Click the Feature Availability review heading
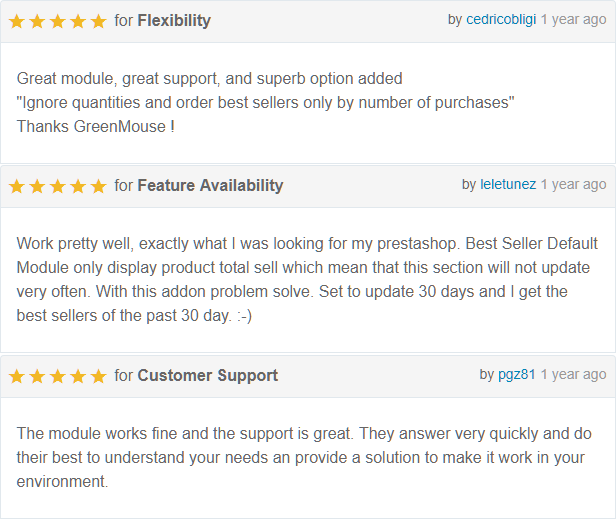The image size is (616, 528). point(210,185)
